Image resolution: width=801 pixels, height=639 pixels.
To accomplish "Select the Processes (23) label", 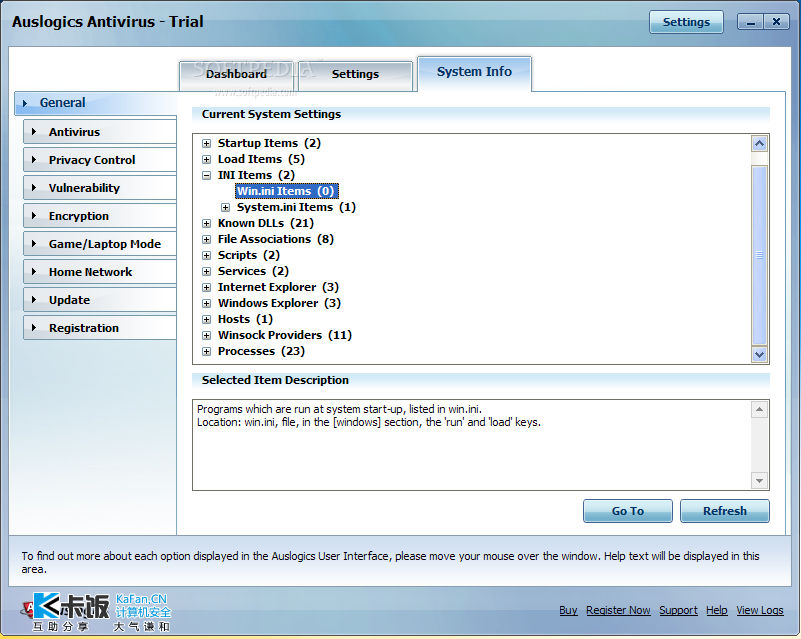I will (261, 351).
